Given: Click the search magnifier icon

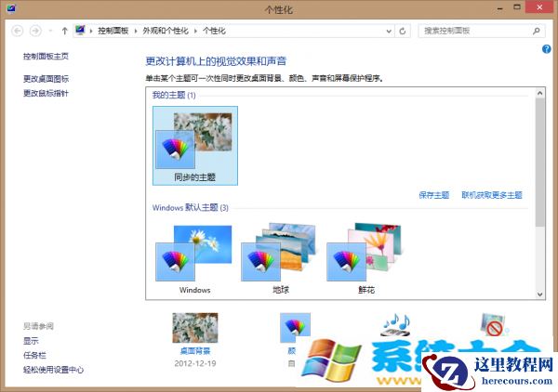Looking at the screenshot, I should click(x=537, y=31).
